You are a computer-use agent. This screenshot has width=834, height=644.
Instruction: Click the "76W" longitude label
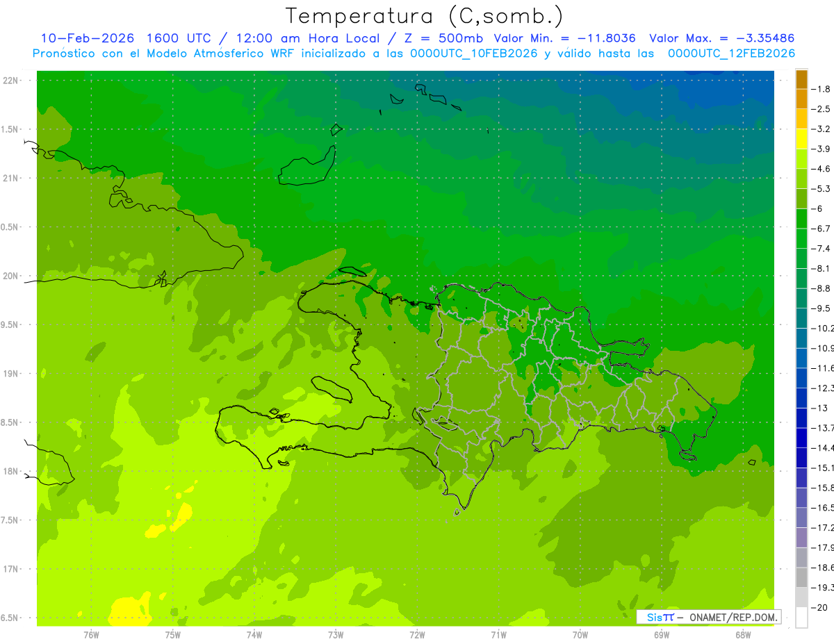point(91,634)
